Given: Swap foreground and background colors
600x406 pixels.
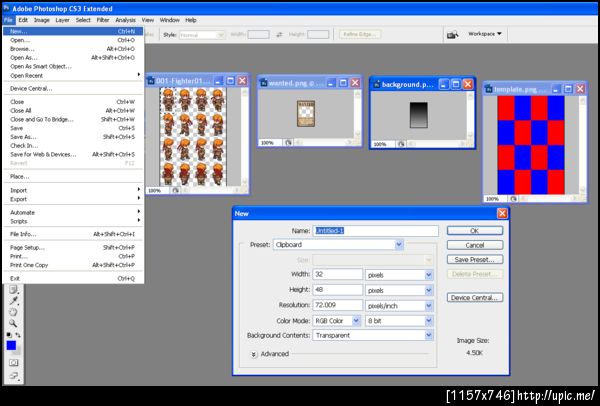Looking at the screenshot, I should click(x=18, y=335).
